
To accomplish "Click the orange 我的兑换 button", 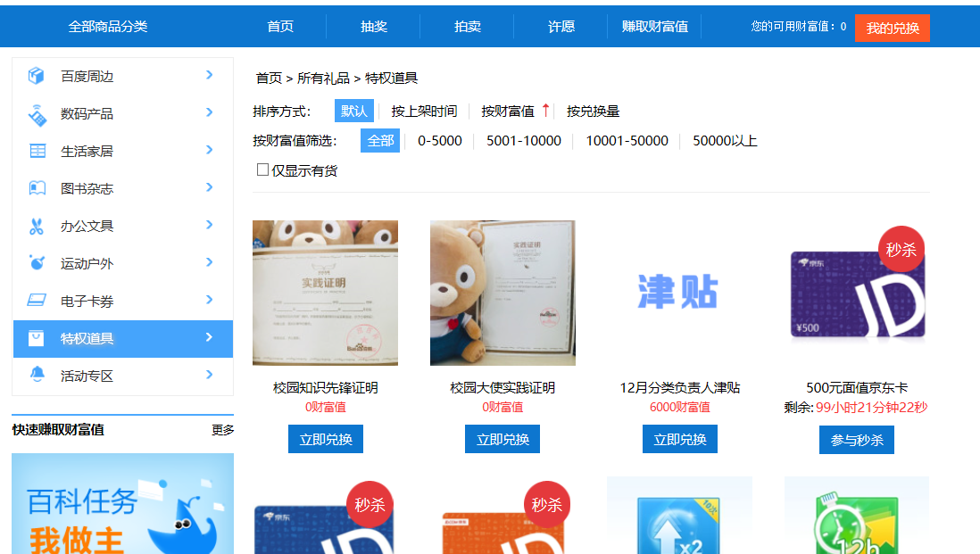I will (x=892, y=28).
